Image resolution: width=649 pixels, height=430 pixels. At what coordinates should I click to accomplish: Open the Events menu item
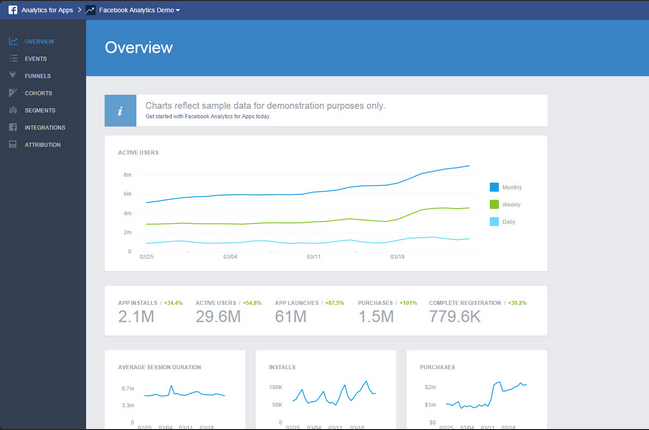(x=36, y=59)
